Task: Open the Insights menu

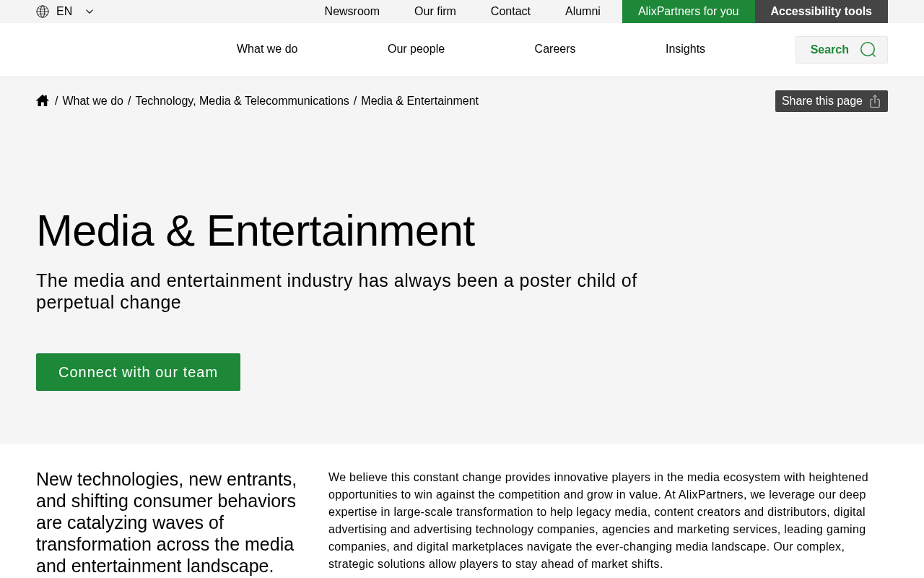Action: (685, 49)
